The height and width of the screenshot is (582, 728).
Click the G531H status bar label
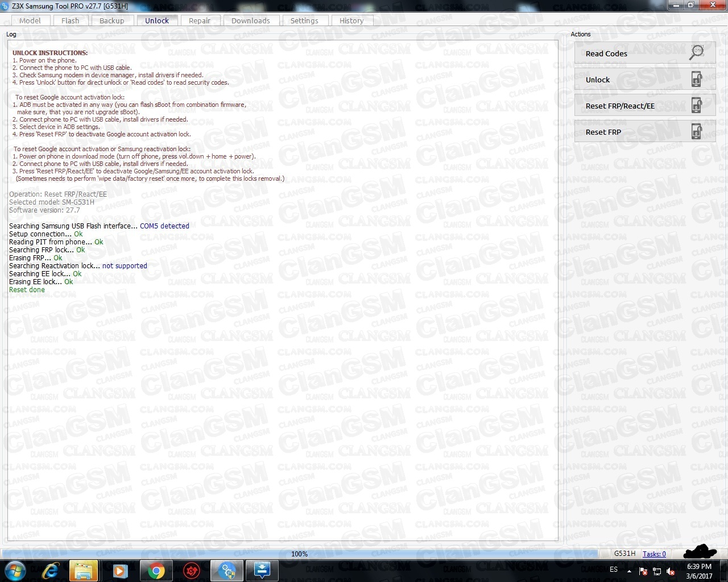(624, 554)
